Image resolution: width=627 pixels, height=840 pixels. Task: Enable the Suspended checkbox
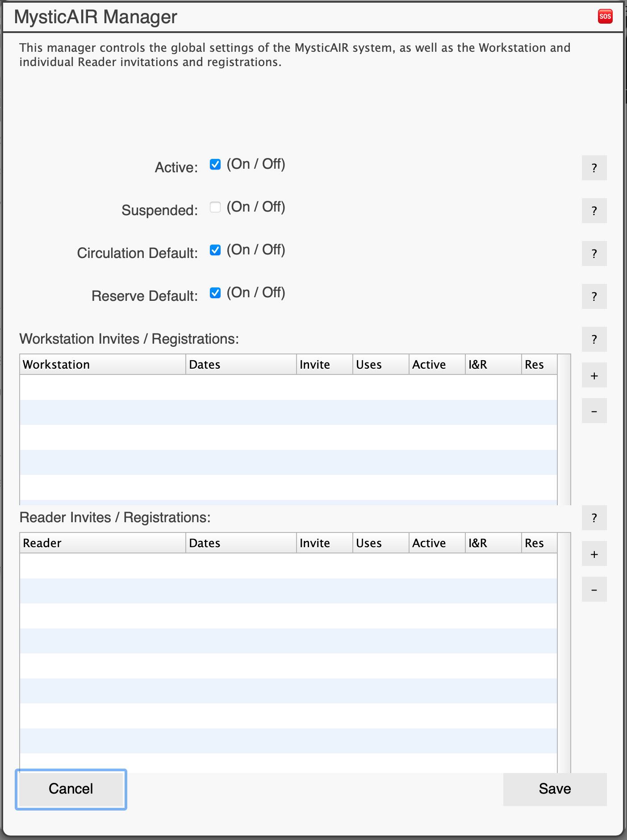[x=215, y=207]
